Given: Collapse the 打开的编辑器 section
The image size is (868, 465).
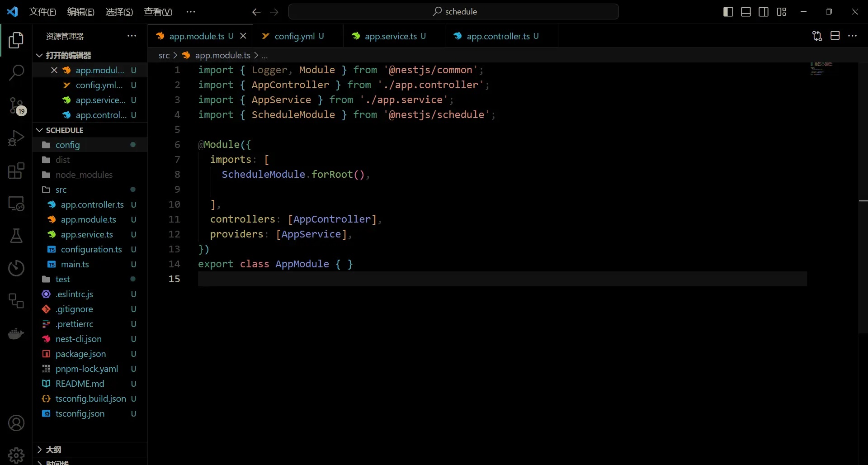Looking at the screenshot, I should (68, 55).
